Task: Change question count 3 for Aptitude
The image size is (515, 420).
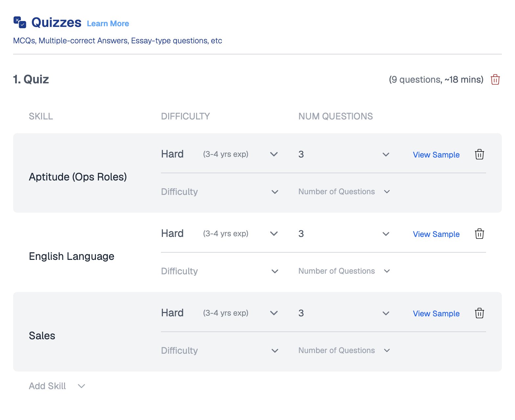Action: point(344,154)
